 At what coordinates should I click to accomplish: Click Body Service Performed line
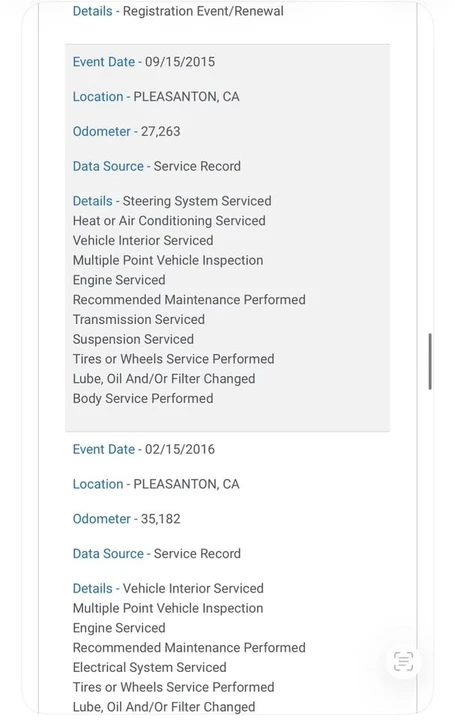tap(143, 399)
